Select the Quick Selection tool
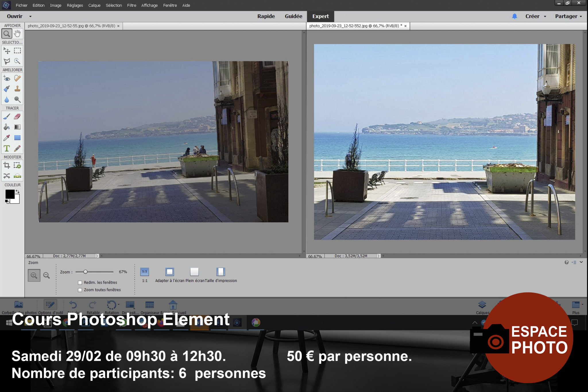588x392 pixels. tap(17, 61)
